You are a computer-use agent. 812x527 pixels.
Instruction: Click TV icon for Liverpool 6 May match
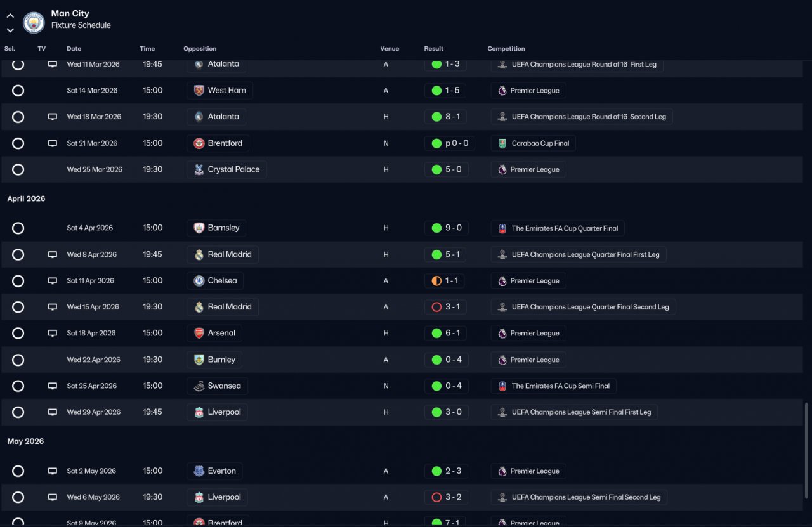point(53,498)
